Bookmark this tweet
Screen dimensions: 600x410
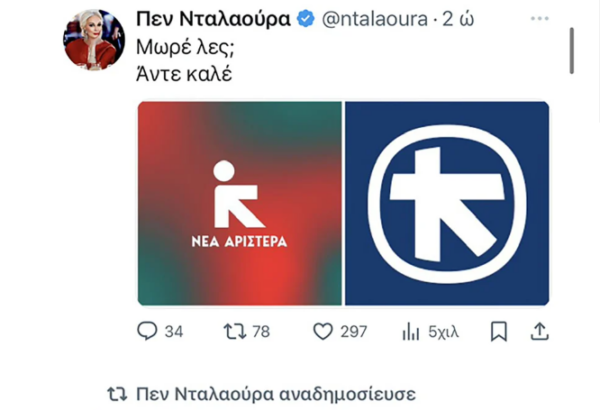499,332
